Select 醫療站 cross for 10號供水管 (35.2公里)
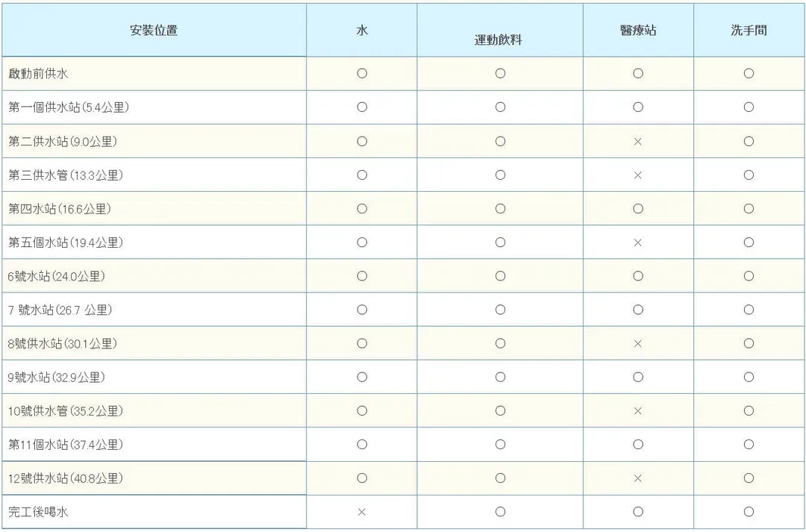The width and height of the screenshot is (806, 532). click(637, 411)
